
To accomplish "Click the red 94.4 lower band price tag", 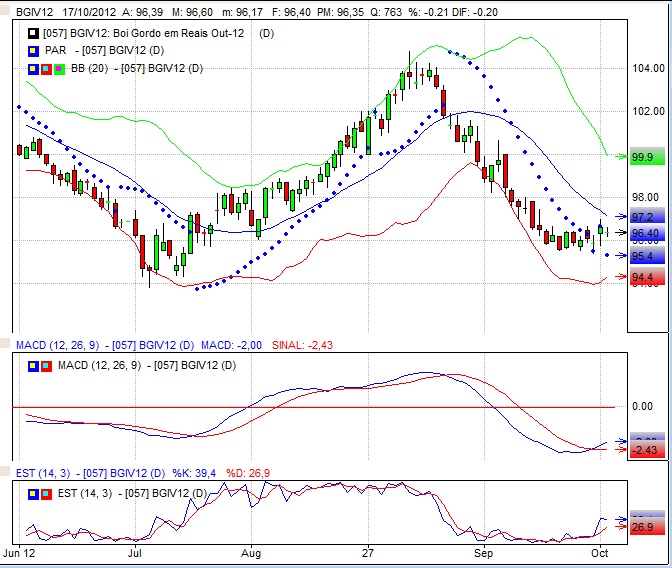I will (642, 277).
